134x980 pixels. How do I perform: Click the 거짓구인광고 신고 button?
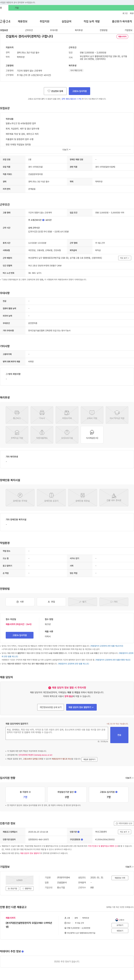tap(124, 823)
